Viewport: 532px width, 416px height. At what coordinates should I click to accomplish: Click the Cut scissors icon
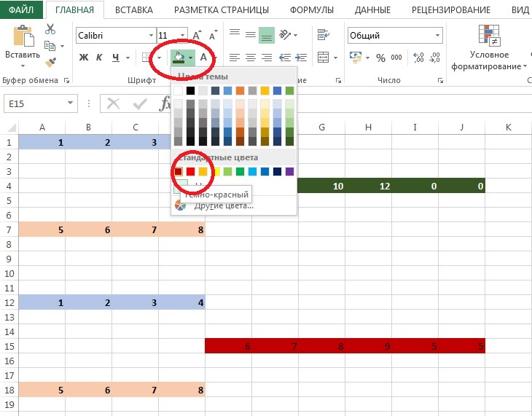[50, 29]
